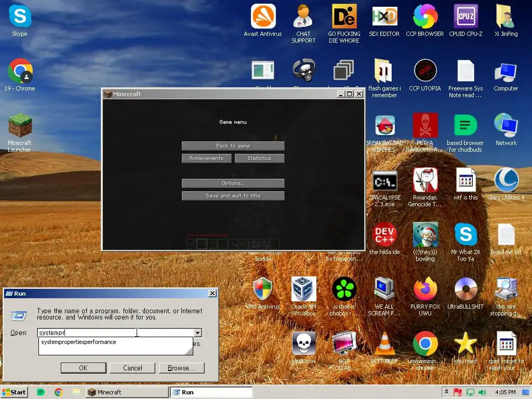532x399 pixels.
Task: Show hidden system tray icons chevron
Action: click(x=446, y=392)
